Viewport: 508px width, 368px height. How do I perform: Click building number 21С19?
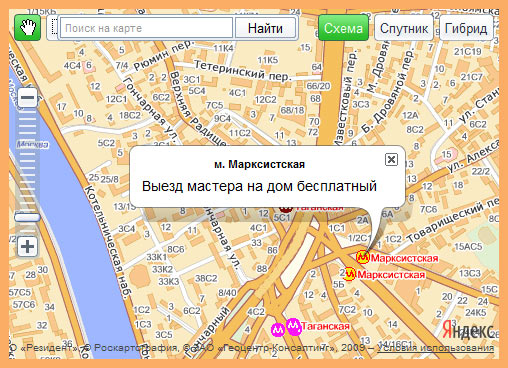[467, 51]
